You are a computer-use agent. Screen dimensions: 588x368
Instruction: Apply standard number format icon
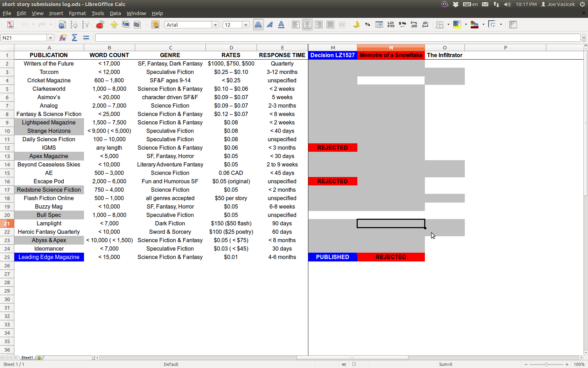402,25
